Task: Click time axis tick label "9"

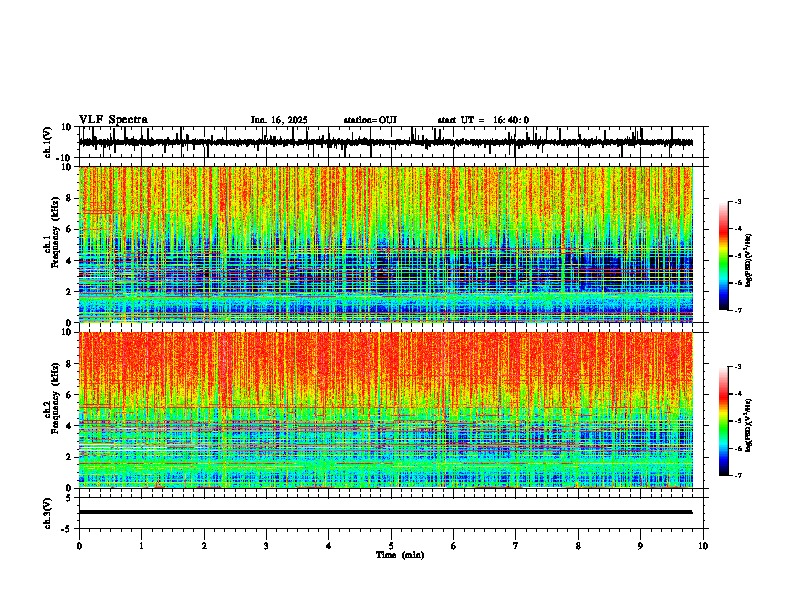Action: tap(640, 546)
